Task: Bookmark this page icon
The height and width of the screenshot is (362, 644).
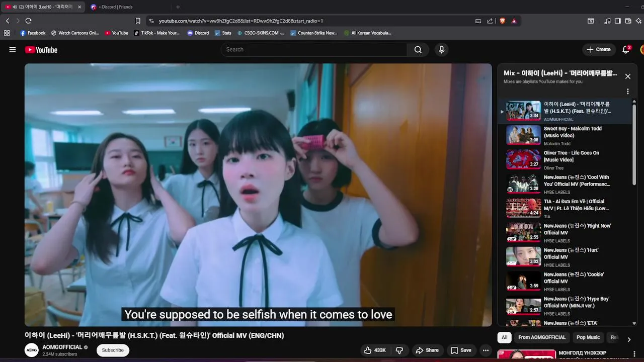Action: pyautogui.click(x=138, y=21)
